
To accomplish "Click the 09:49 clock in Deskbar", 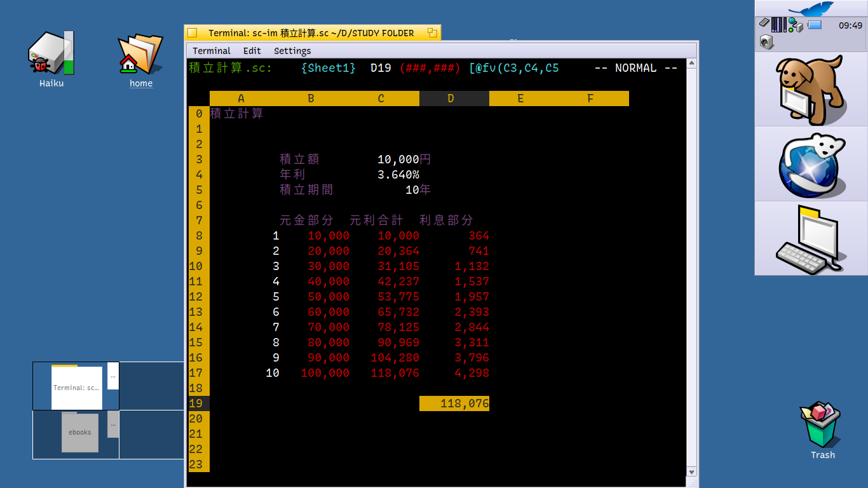I will (850, 25).
